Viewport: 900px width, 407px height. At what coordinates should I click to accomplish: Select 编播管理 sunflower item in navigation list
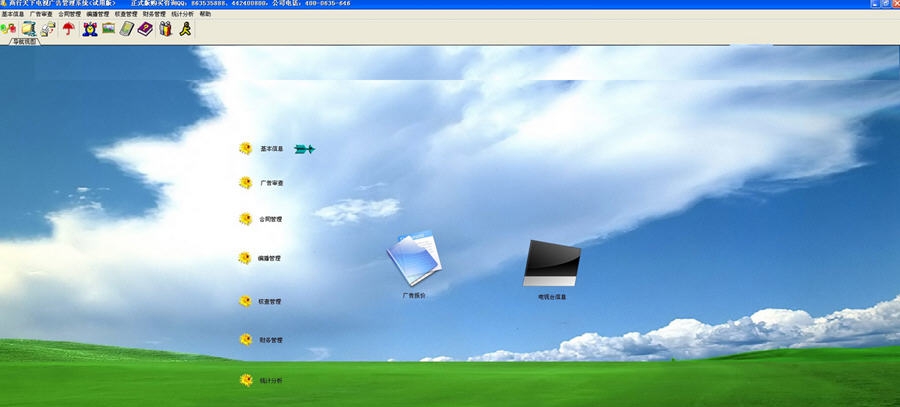click(260, 258)
